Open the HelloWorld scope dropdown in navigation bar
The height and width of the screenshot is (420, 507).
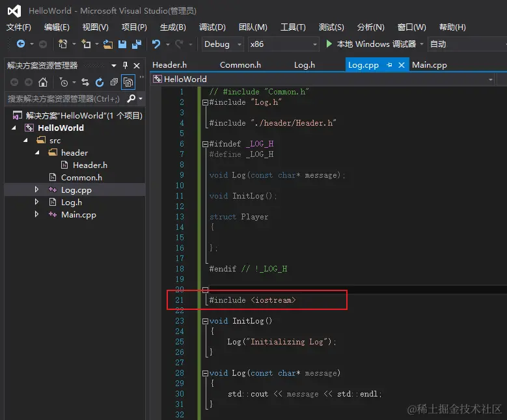click(491, 79)
